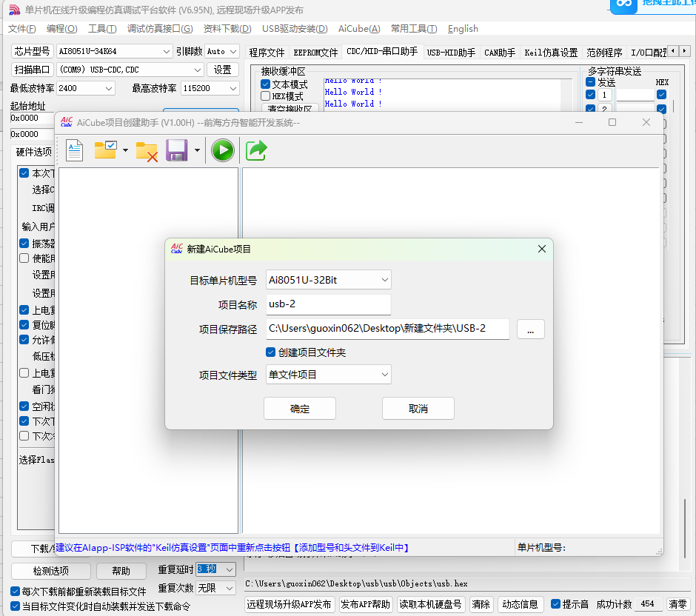696x616 pixels.
Task: Click the new document icon in AiCube toolbar
Action: (75, 150)
